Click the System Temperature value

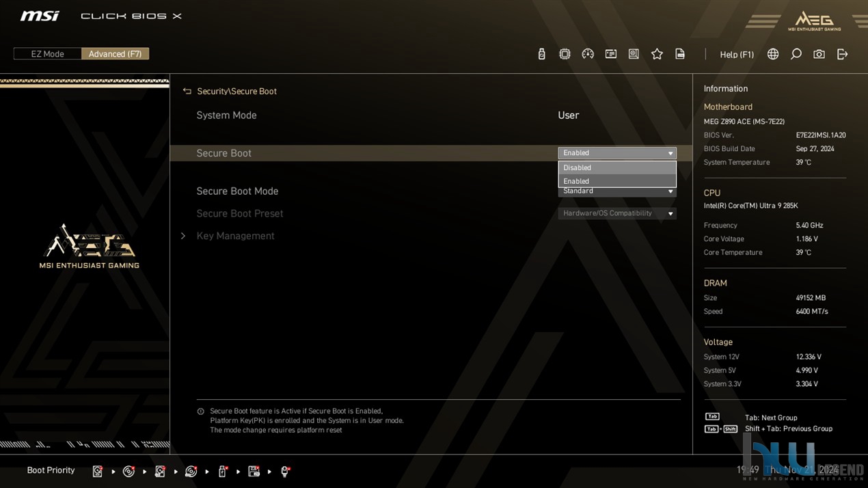tap(803, 163)
